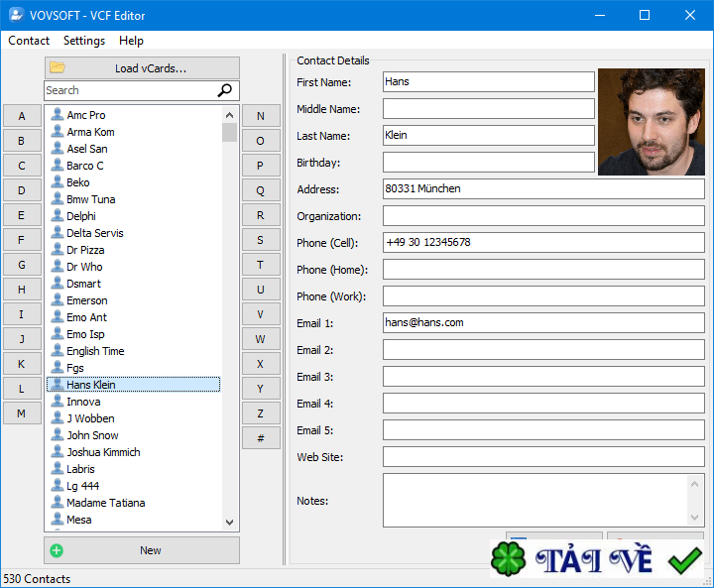Viewport: 714px width, 588px height.
Task: Filter contacts by letter Z
Action: click(x=260, y=413)
